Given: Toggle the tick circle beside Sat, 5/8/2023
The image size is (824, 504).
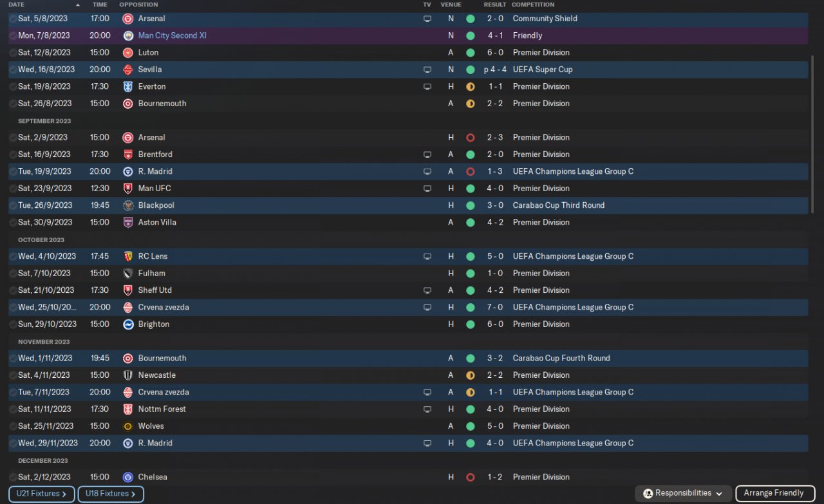Looking at the screenshot, I should pyautogui.click(x=13, y=19).
